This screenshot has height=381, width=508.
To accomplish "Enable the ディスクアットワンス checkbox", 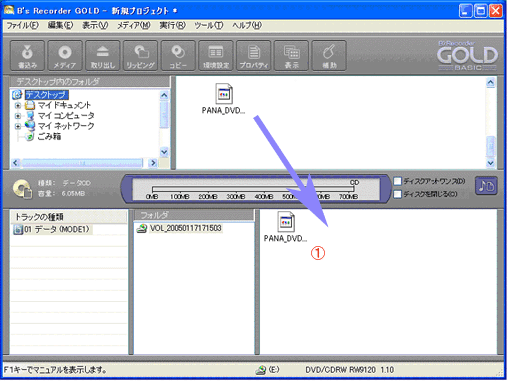I will point(397,181).
